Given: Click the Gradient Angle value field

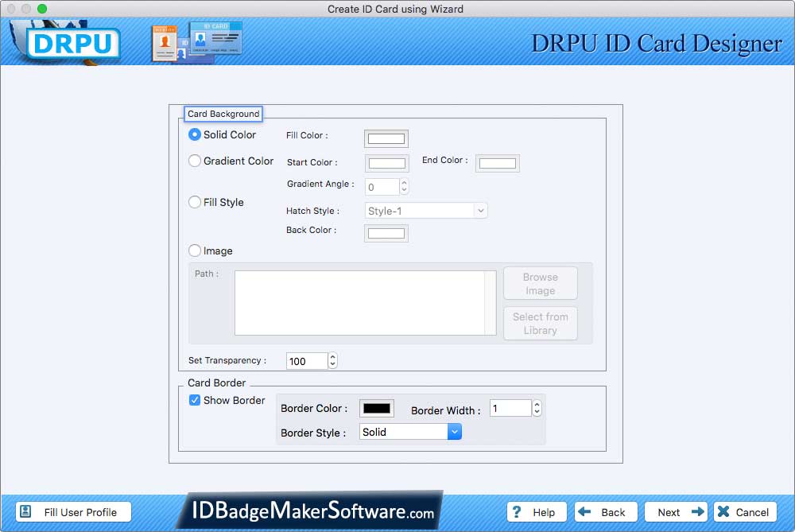Looking at the screenshot, I should pos(382,187).
